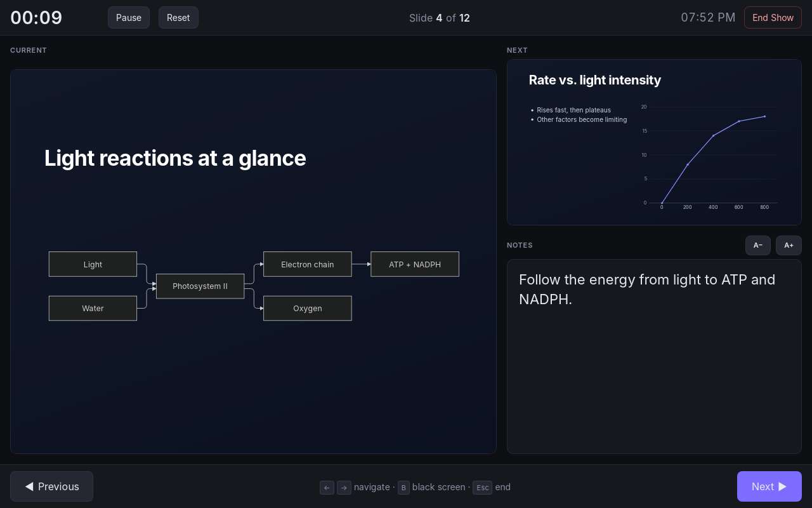Viewport: 812px width, 508px height.
Task: Select the Light box in the diagram
Action: coord(93,264)
